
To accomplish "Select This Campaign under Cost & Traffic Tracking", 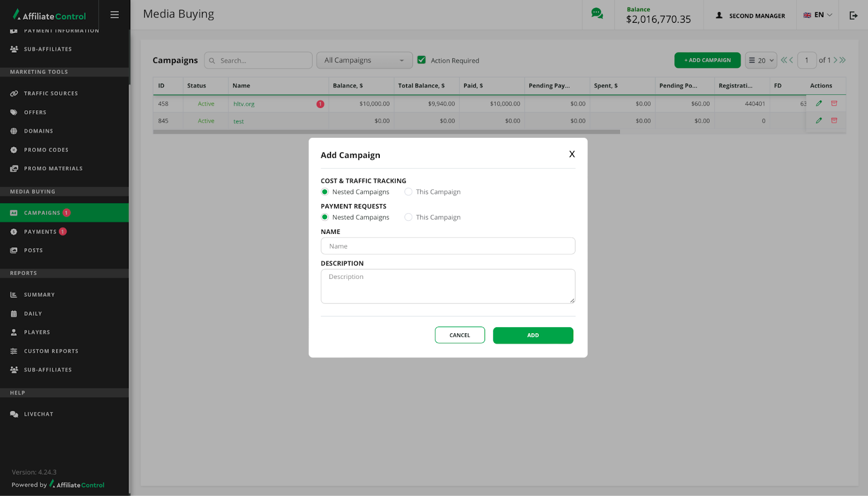I will [409, 192].
